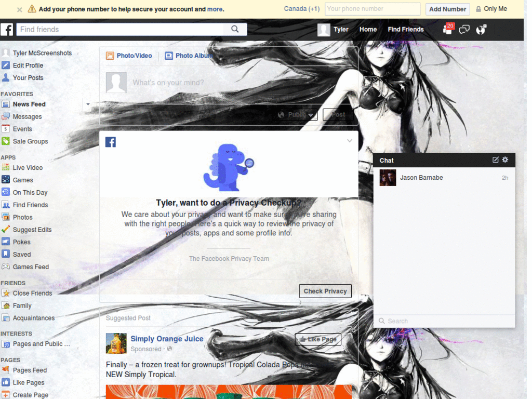Start a new message with the compose icon

click(x=495, y=160)
